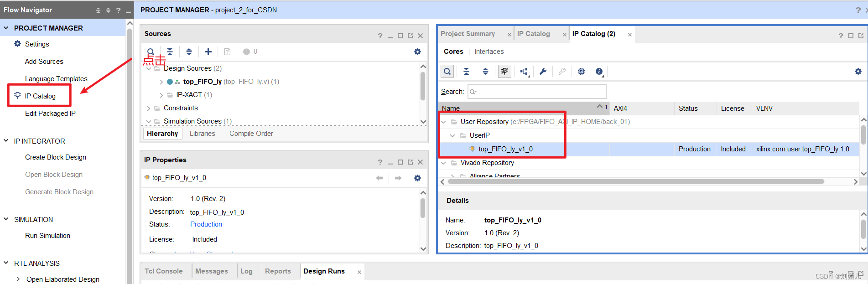Open the IP Properties settings gear

click(x=417, y=178)
